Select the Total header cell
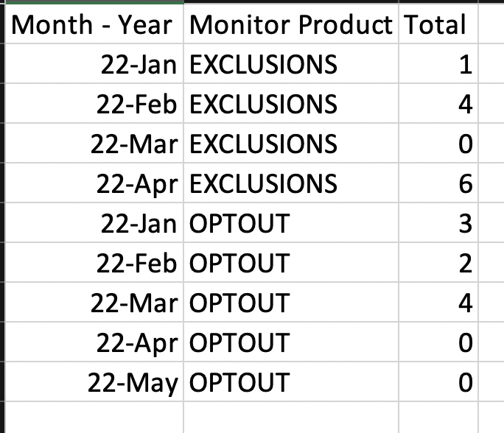The width and height of the screenshot is (504, 433). coord(438,24)
